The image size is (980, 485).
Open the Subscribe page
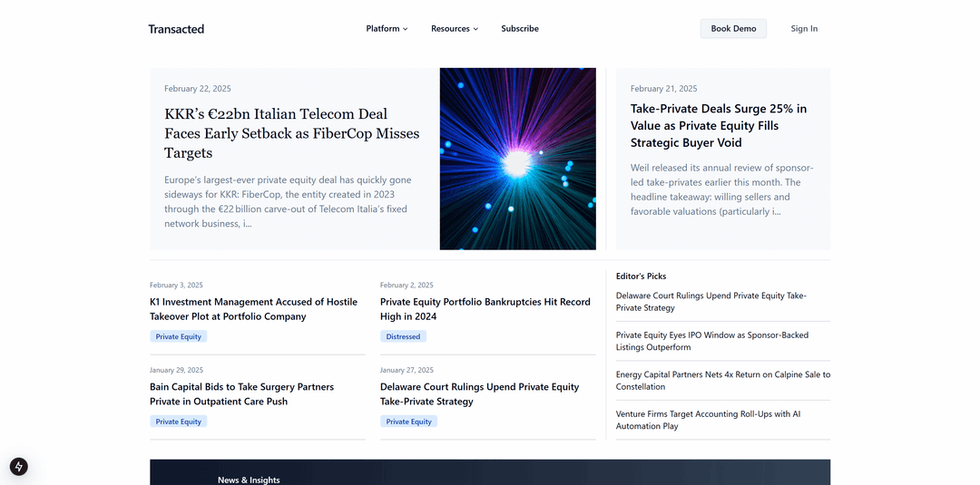click(520, 29)
